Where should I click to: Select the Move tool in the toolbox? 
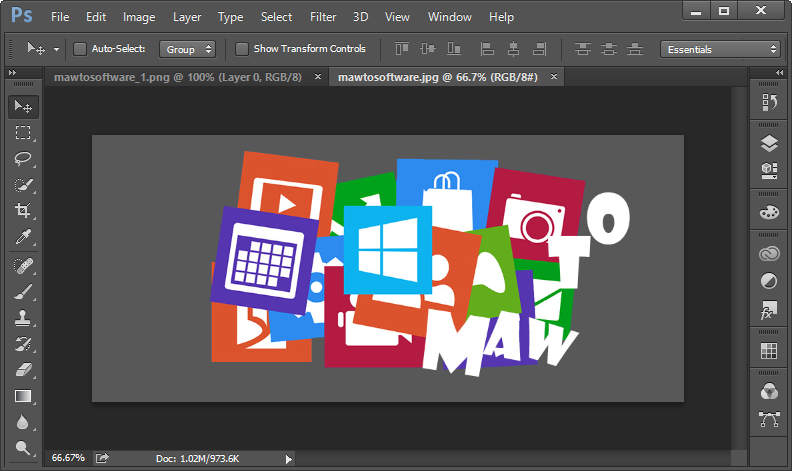click(23, 107)
